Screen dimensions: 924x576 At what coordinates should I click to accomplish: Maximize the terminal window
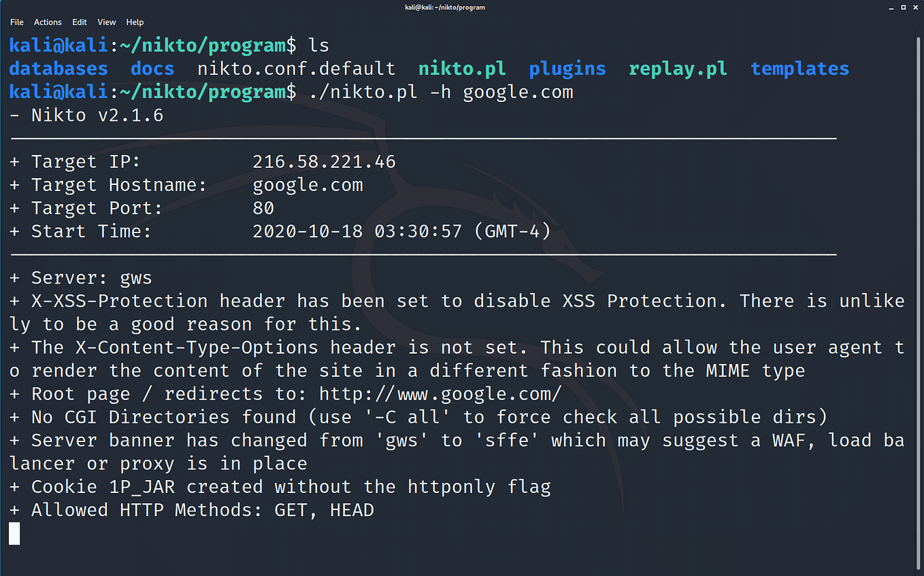click(903, 7)
